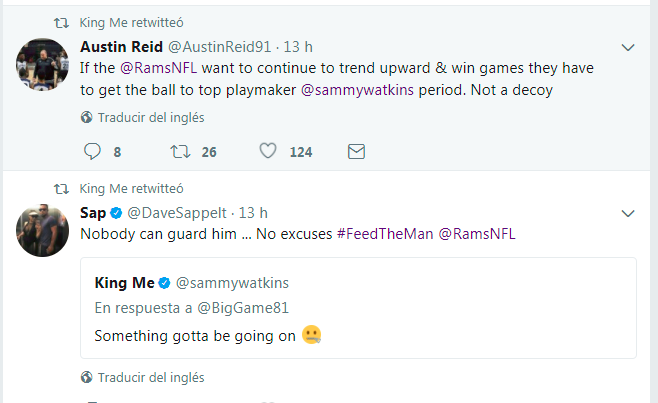This screenshot has height=403, width=658.
Task: Click the envelope direct message icon
Action: pos(355,152)
